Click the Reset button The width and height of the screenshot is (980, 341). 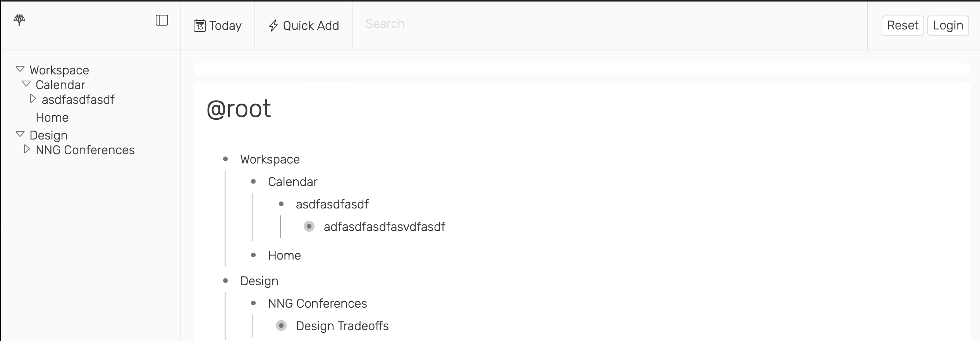point(903,26)
